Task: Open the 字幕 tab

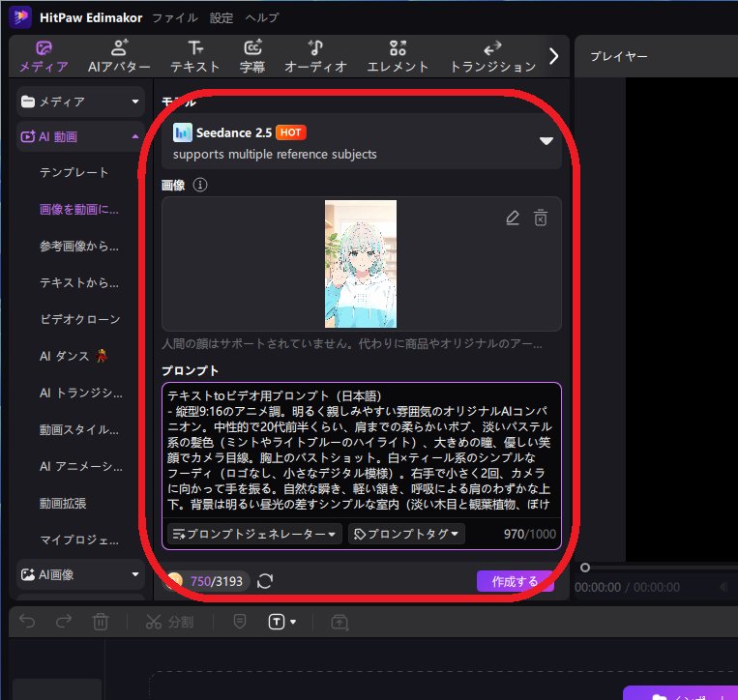Action: pos(252,56)
